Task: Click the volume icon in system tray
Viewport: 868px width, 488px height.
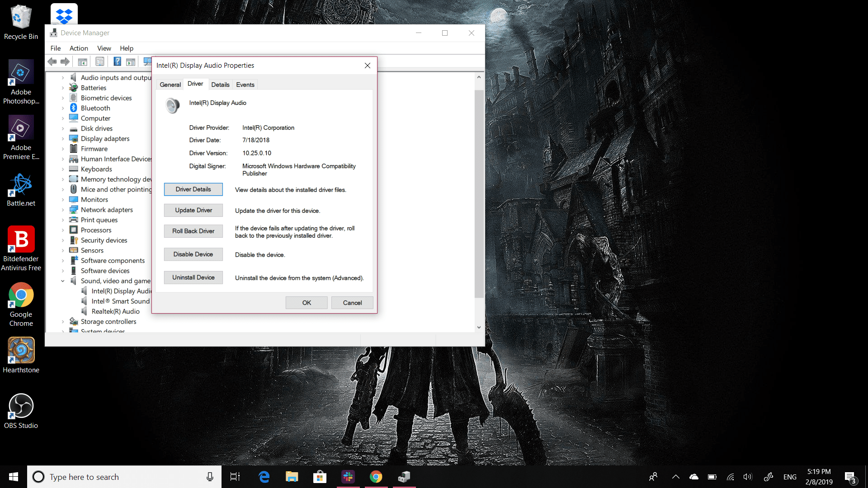Action: 748,477
